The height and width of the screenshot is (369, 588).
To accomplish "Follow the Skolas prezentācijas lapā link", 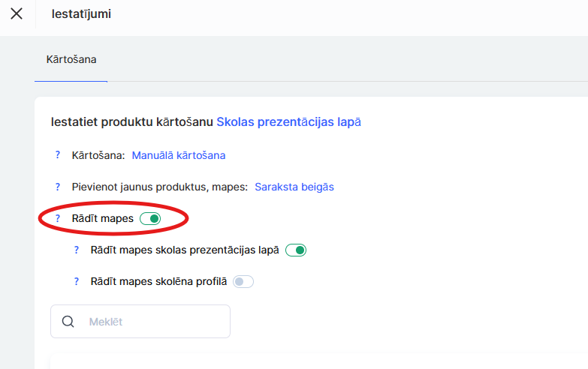I will click(288, 121).
